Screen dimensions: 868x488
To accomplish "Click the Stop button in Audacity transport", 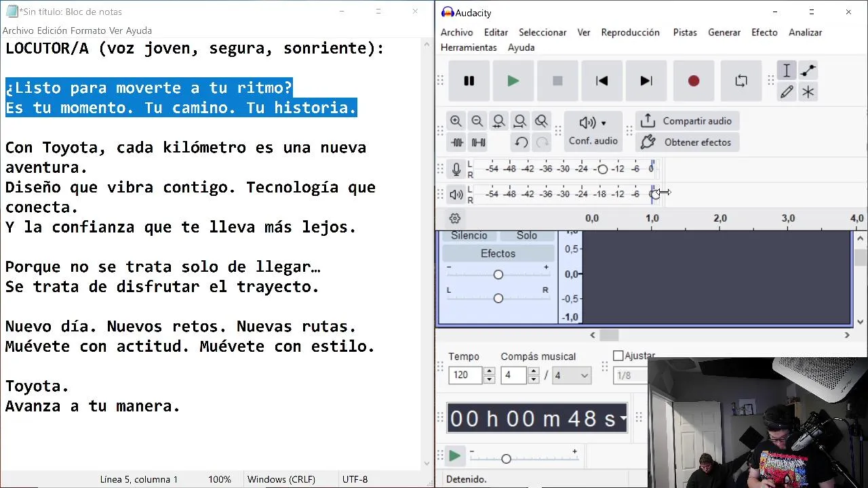I will click(557, 81).
